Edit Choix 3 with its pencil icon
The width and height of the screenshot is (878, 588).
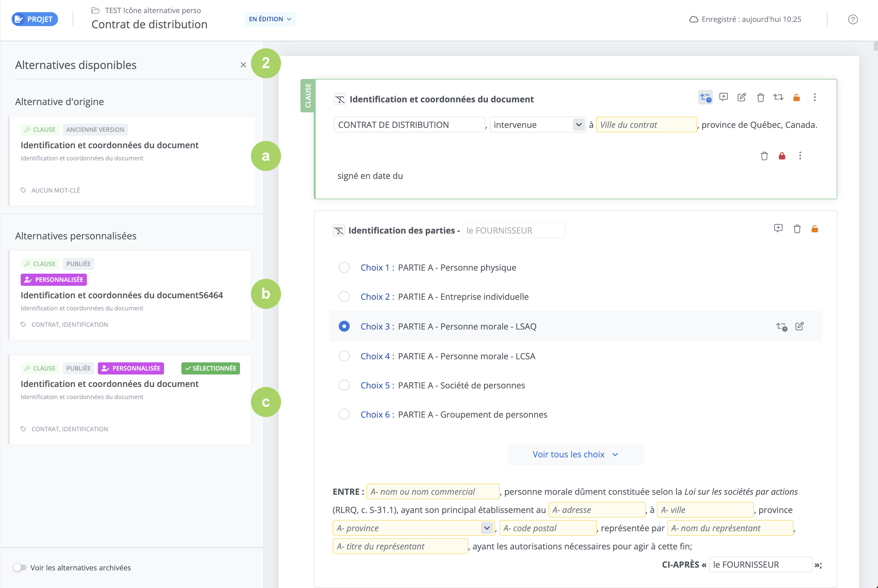click(799, 326)
